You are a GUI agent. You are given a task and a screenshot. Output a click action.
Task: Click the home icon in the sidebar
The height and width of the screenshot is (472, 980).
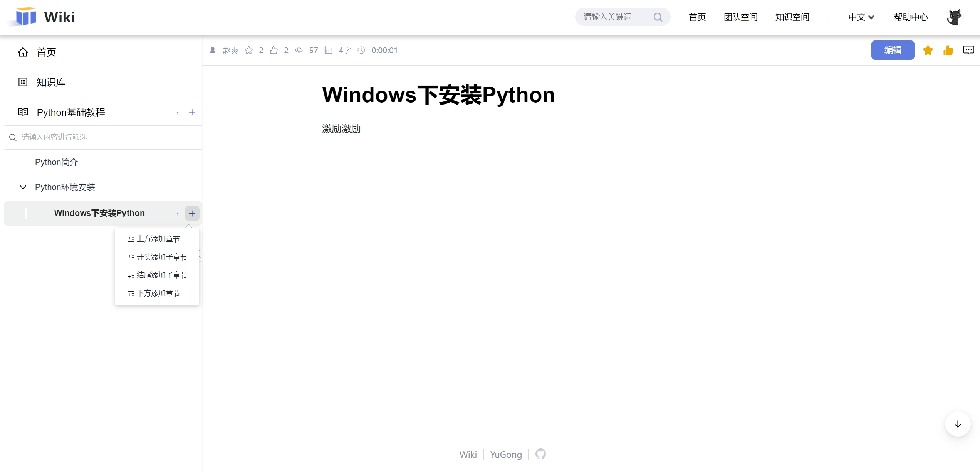tap(23, 52)
